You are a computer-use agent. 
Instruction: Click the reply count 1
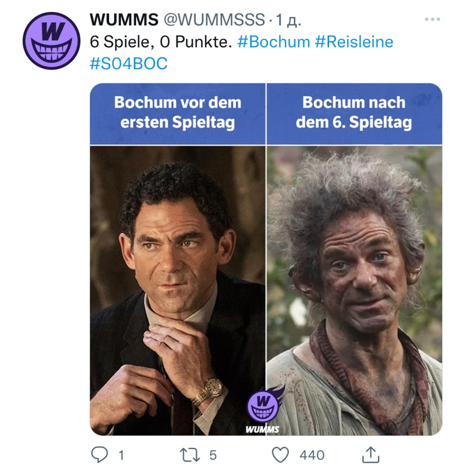point(121,455)
